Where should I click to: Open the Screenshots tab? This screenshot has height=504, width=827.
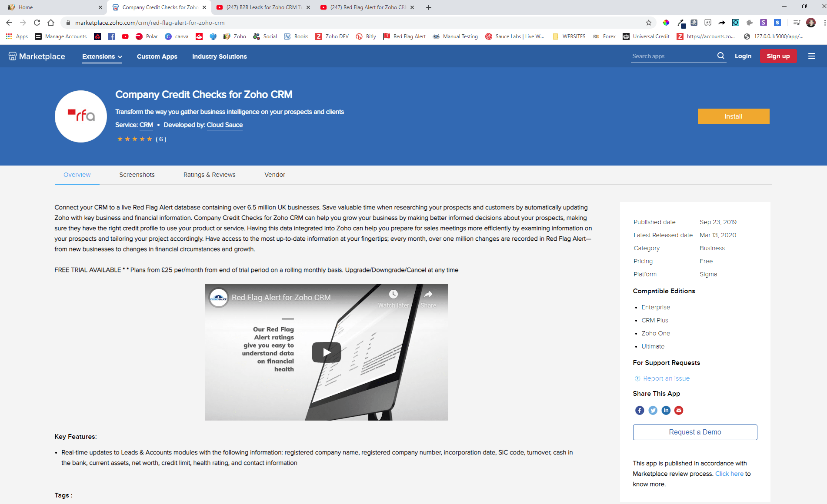coord(137,175)
